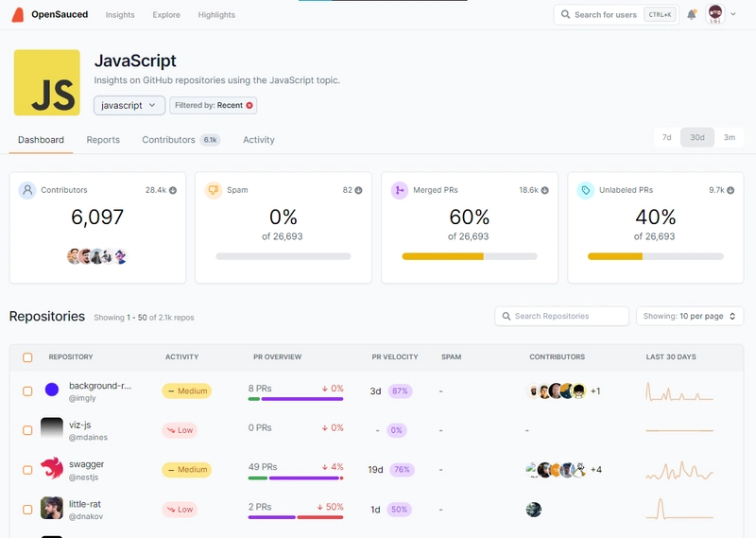Click the Medium activity badge for background-r...

(186, 390)
